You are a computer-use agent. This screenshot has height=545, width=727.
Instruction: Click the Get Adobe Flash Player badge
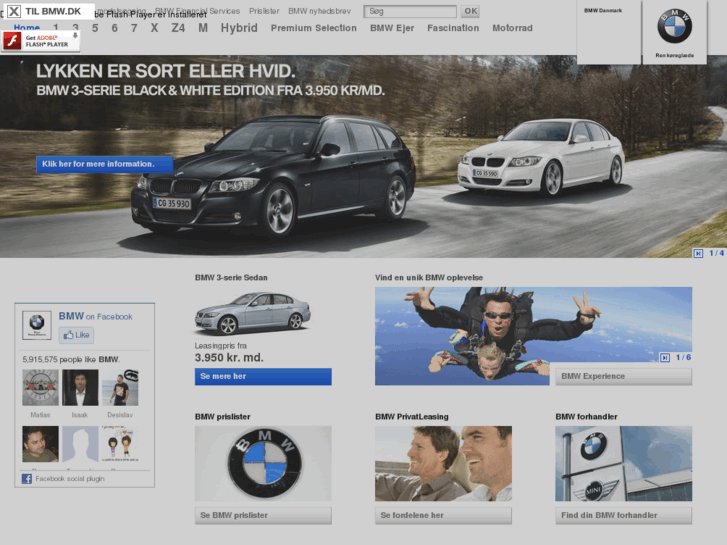[41, 41]
